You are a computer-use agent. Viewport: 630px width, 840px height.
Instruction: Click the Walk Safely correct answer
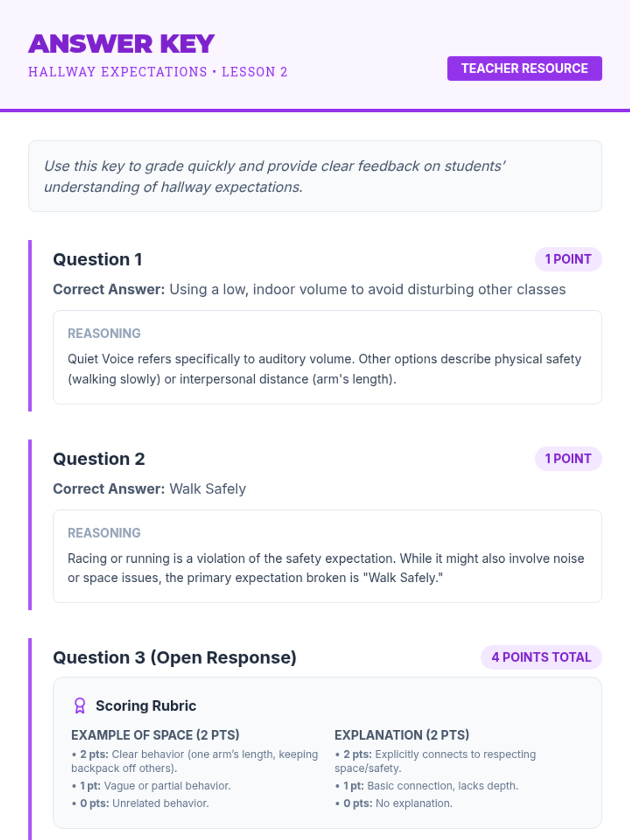point(207,489)
